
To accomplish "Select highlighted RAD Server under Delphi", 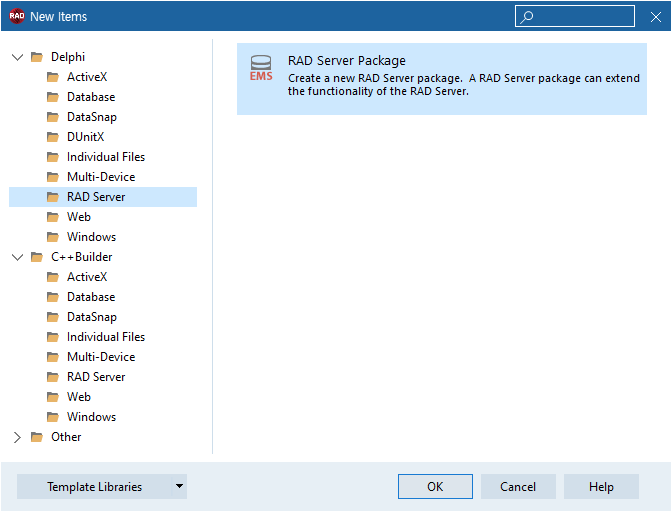I will (x=103, y=197).
